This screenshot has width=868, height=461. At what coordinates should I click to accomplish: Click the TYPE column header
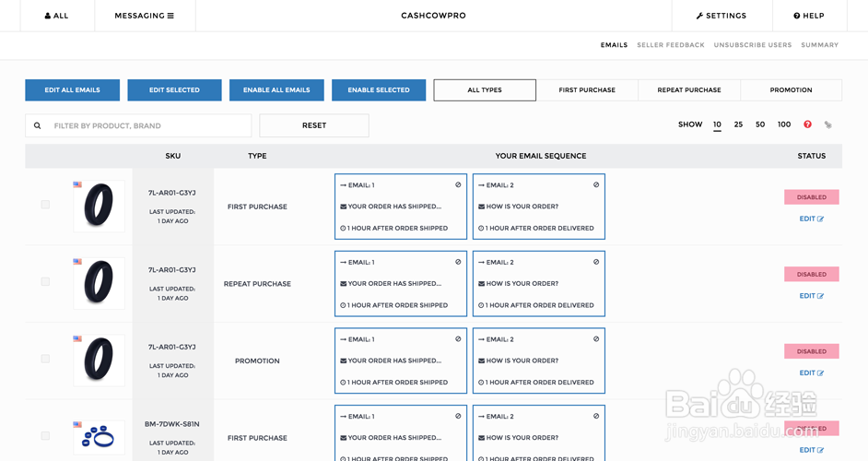click(x=257, y=156)
